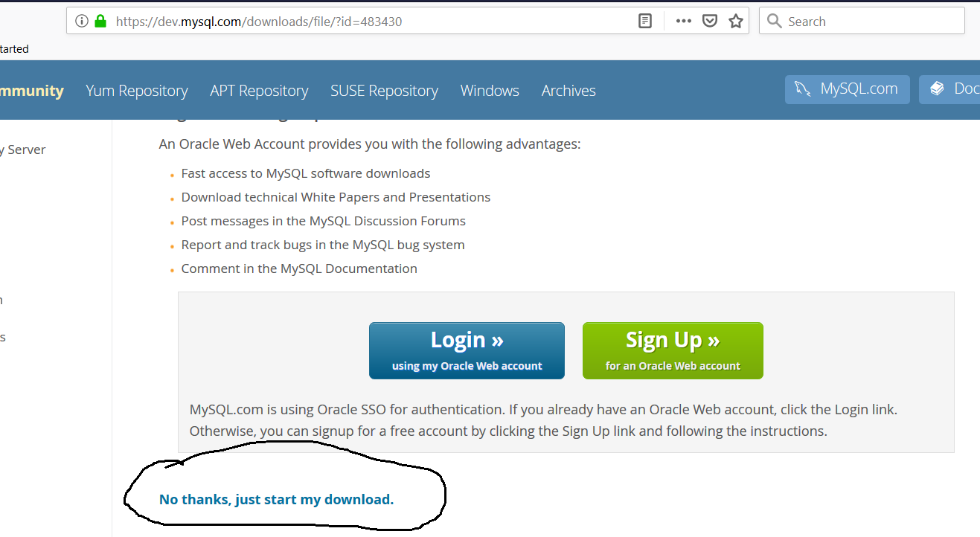Open APT Repository menu item
Image resolution: width=980 pixels, height=537 pixels.
coord(259,91)
